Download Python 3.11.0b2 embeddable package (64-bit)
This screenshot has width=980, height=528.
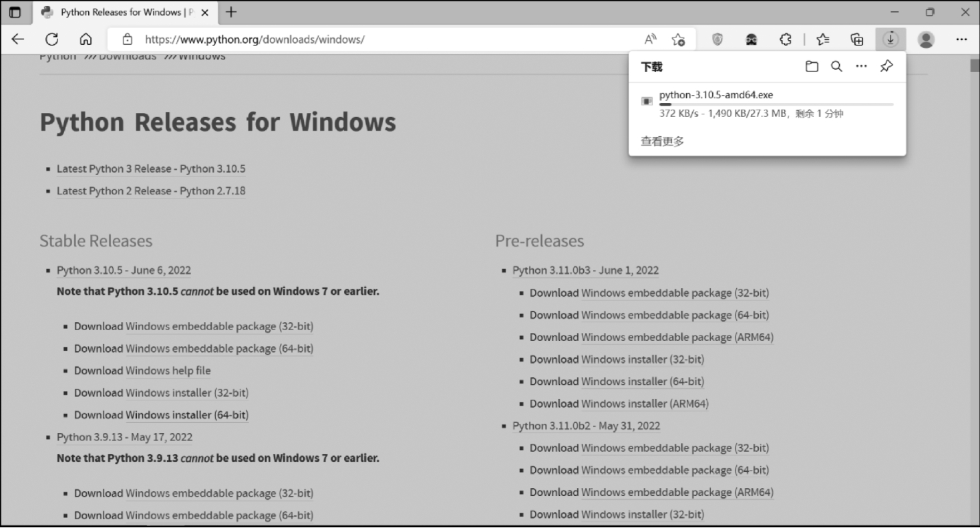675,471
